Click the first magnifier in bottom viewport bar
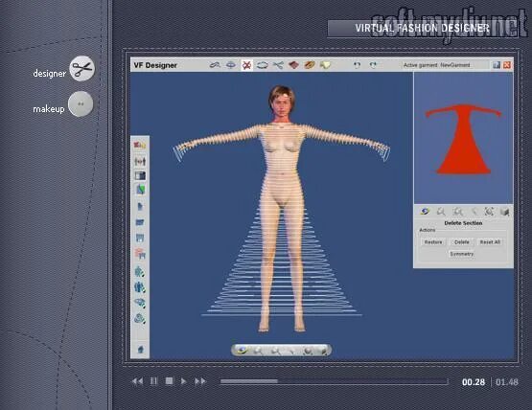Screen dimensions: 532x410 pos(258,351)
